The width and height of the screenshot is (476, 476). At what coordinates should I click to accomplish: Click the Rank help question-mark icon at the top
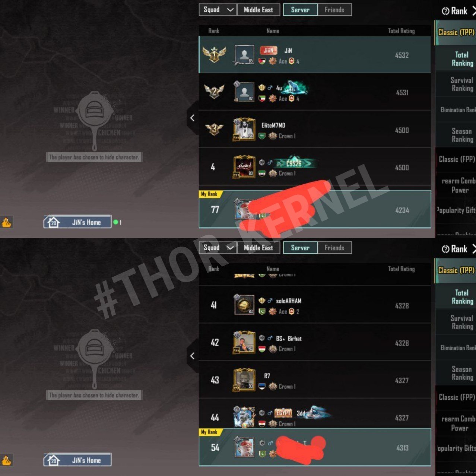point(445,11)
